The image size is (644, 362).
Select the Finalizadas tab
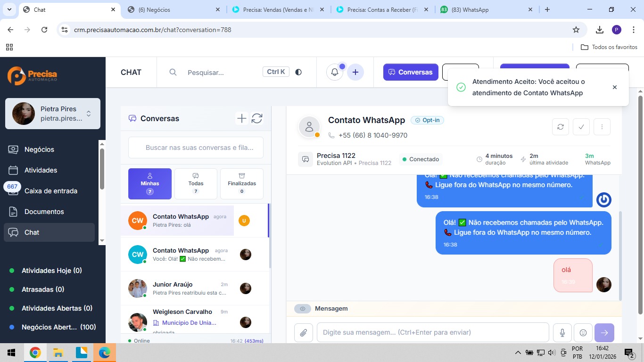241,184
